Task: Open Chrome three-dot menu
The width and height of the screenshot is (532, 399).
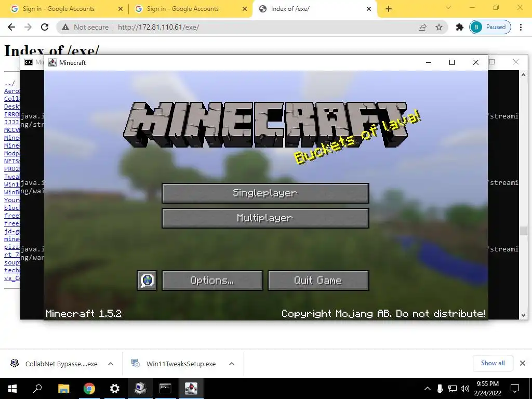Action: click(x=521, y=27)
